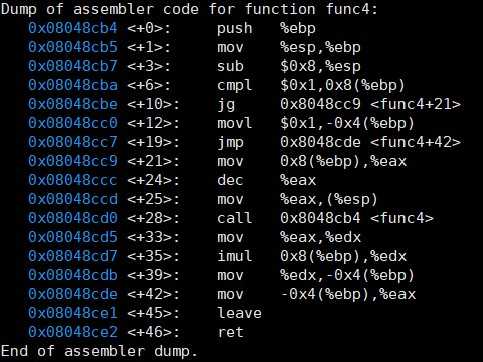Click the offset label <+28>
The image size is (483, 362).
coord(153,218)
